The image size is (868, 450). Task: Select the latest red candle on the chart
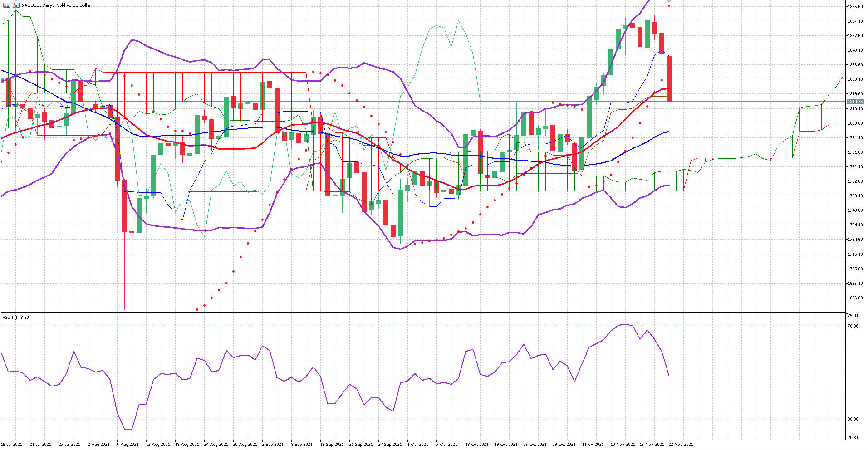pyautogui.click(x=669, y=79)
